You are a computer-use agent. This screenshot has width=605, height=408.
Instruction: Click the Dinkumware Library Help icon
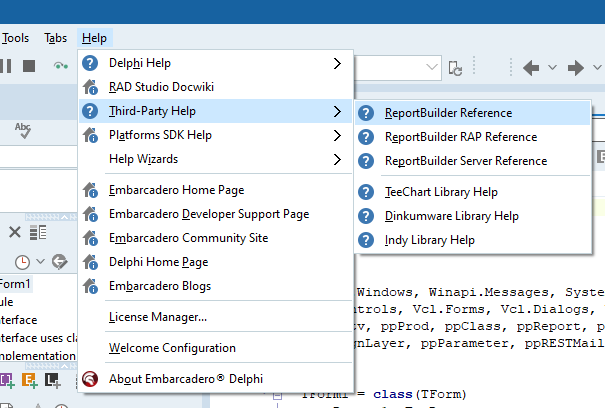[x=366, y=216]
